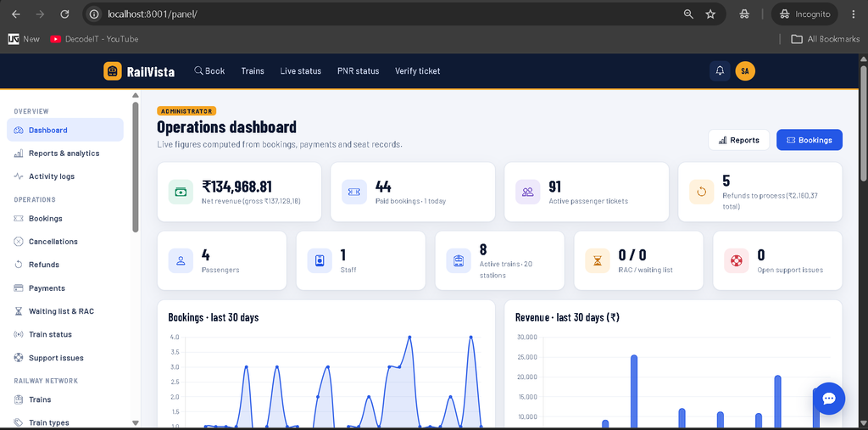Click the sidebar scroll-up arrow
Screen dimensions: 868x430
coord(136,95)
